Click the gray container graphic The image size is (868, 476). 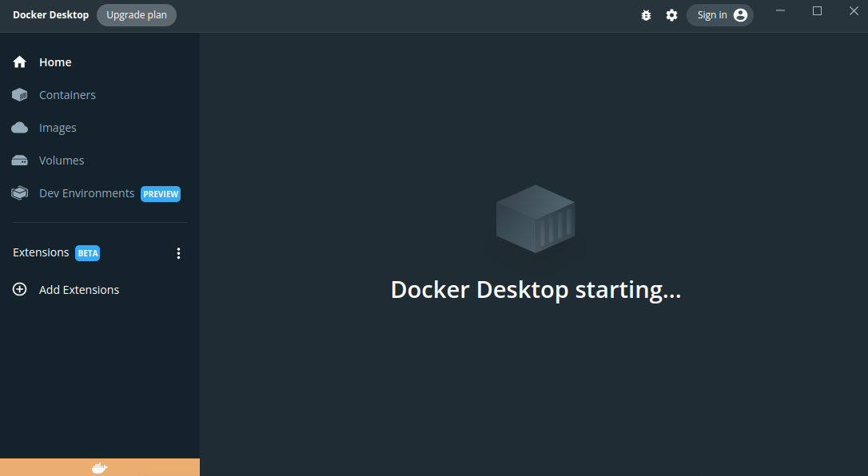coord(536,219)
